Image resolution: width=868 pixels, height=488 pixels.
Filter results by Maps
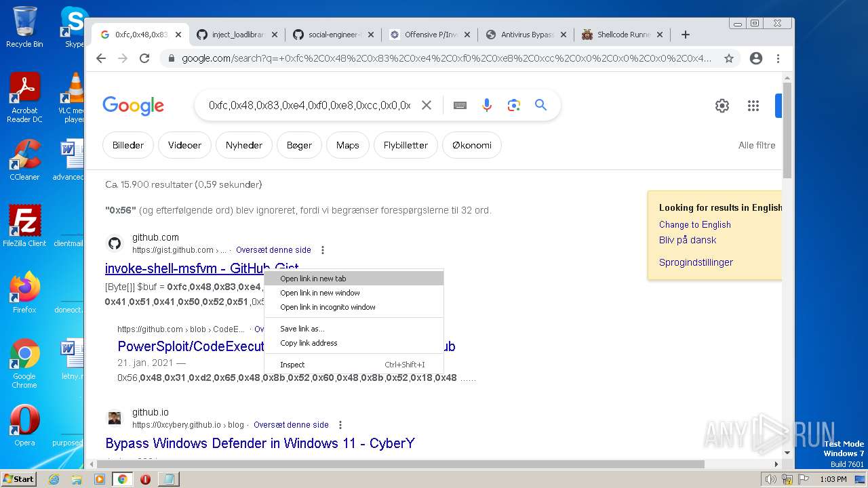(x=348, y=145)
